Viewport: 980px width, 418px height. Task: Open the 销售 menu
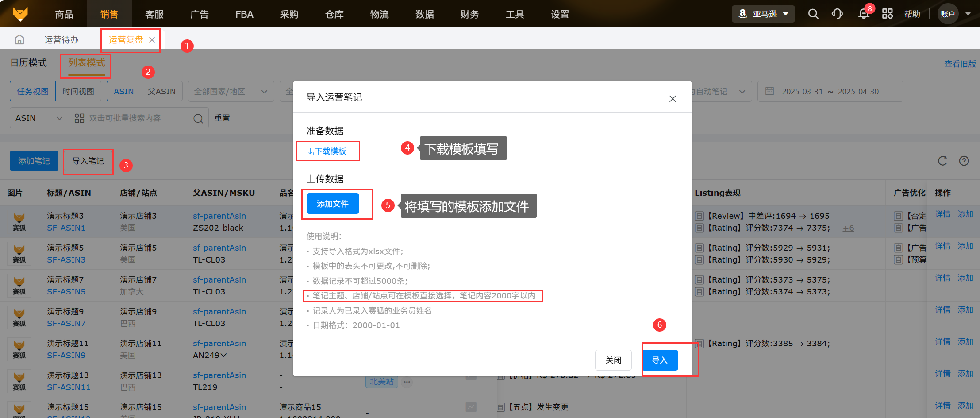[109, 14]
